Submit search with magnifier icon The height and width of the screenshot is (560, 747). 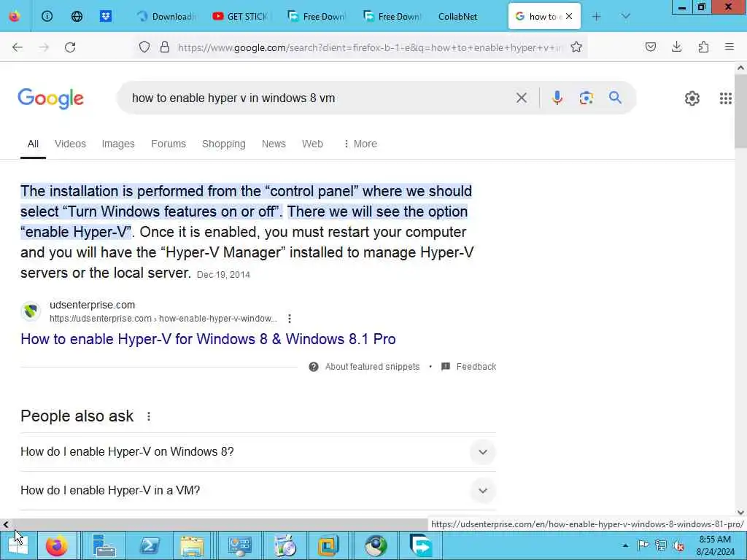click(615, 98)
